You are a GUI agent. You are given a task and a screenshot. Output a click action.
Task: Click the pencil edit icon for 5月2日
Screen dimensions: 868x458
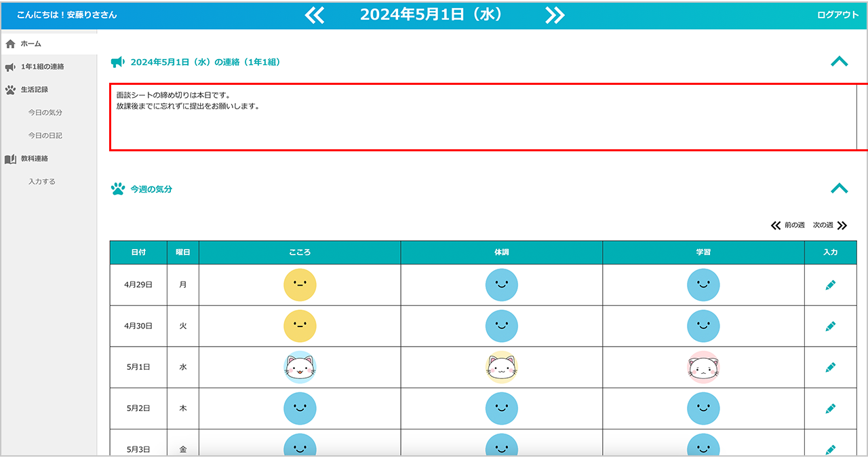click(830, 408)
